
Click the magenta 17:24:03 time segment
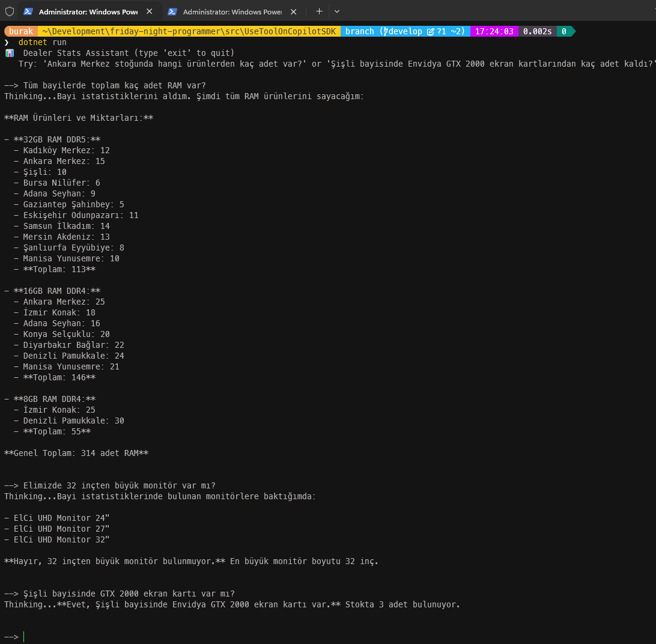click(494, 32)
